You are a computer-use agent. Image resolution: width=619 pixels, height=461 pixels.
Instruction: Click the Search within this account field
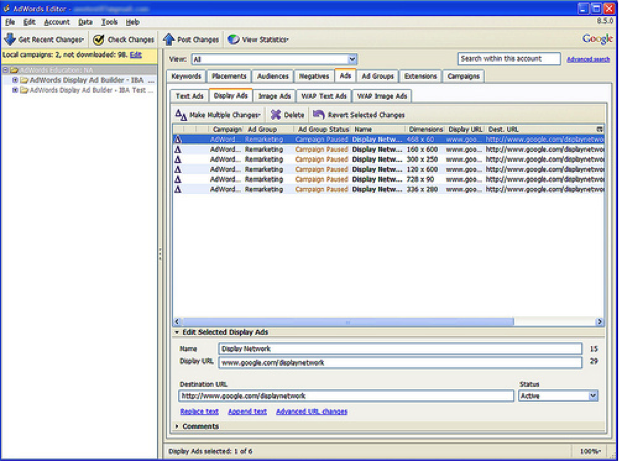click(509, 59)
